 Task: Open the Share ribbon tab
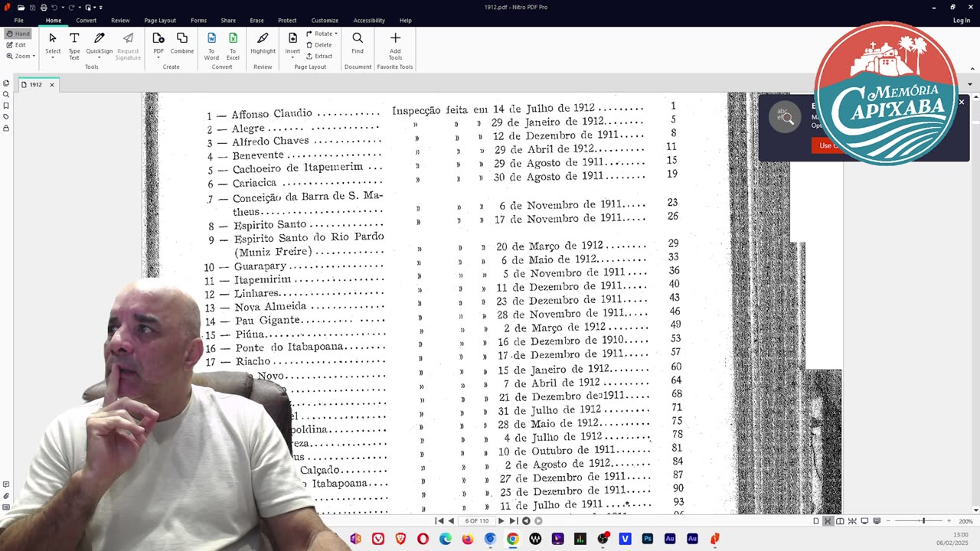[x=228, y=21]
